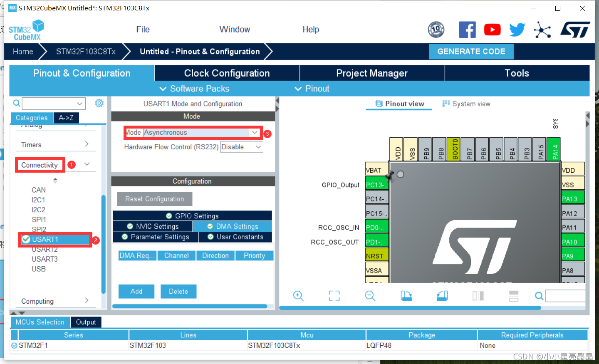
Task: Fit the chip to the view area
Action: coord(334,296)
